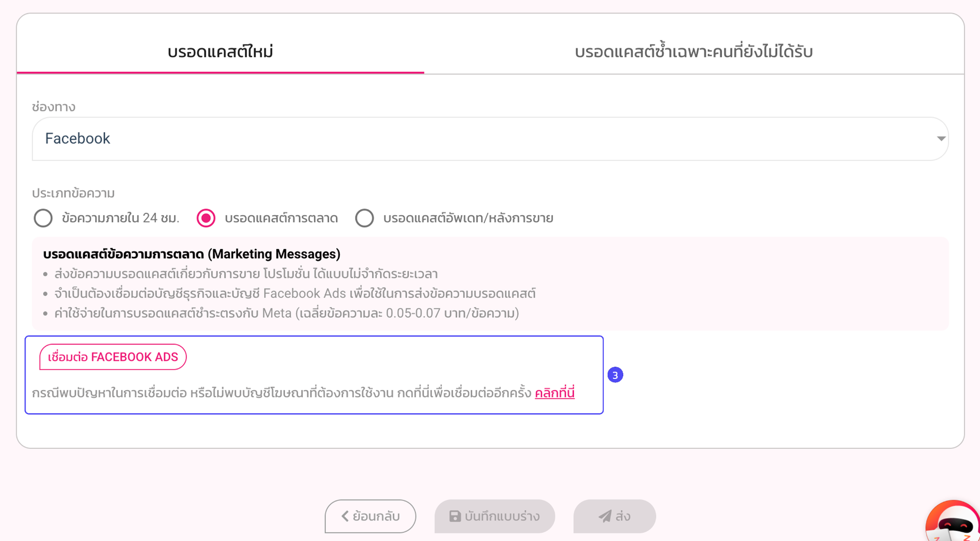This screenshot has height=541, width=980.
Task: Select บรอดแคสต์อัพเดท/หลังการขาย radio option
Action: [365, 218]
